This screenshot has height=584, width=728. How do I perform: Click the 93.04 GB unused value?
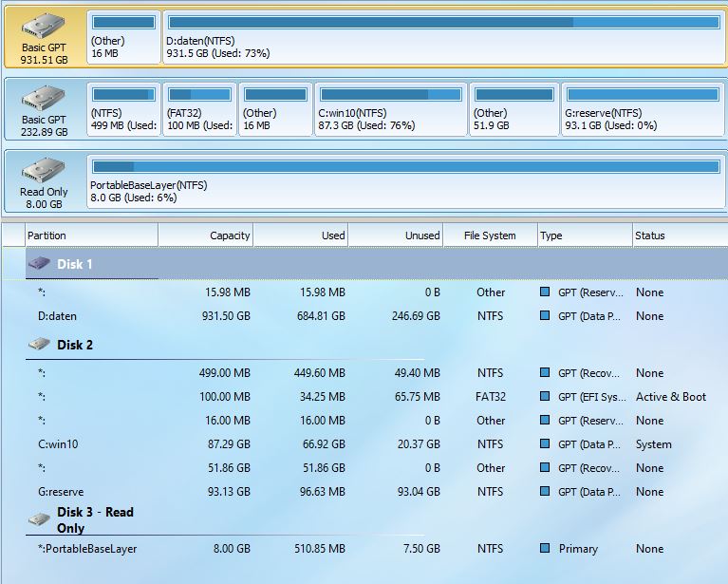(419, 492)
